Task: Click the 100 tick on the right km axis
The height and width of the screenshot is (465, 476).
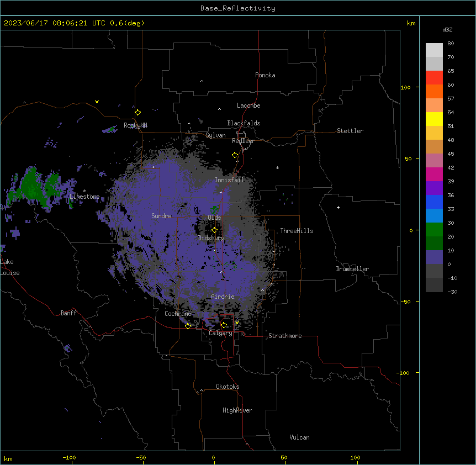Action: [405, 87]
